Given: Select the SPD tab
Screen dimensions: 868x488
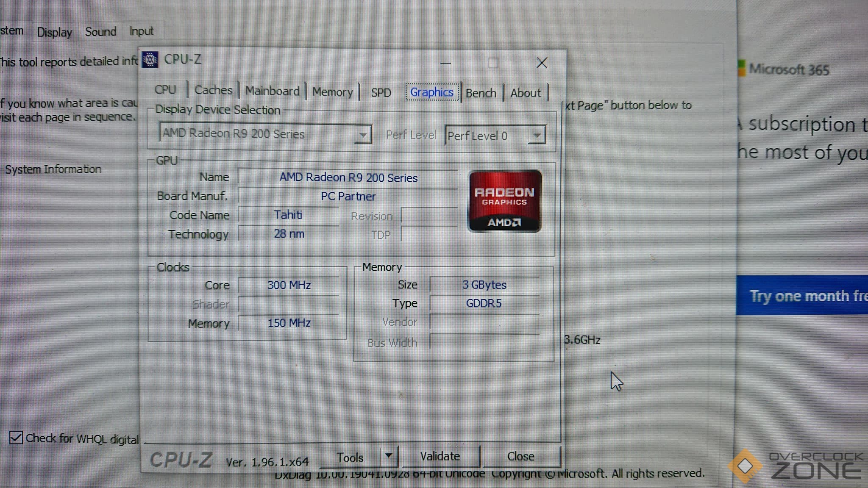Looking at the screenshot, I should point(381,92).
